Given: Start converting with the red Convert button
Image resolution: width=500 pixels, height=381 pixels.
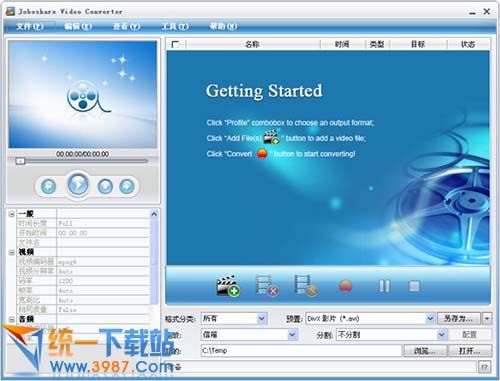Looking at the screenshot, I should (x=345, y=286).
